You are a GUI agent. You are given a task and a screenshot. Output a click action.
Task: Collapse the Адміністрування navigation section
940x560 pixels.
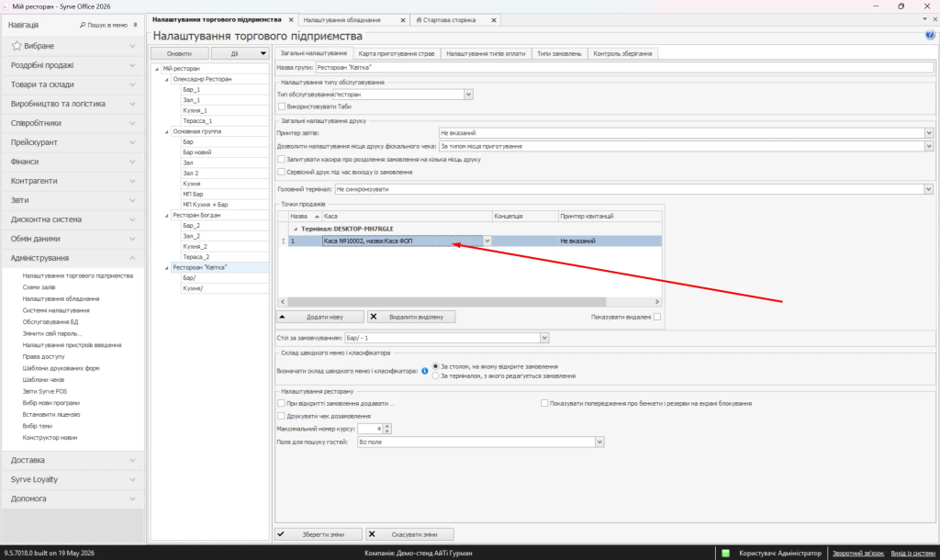pos(132,258)
